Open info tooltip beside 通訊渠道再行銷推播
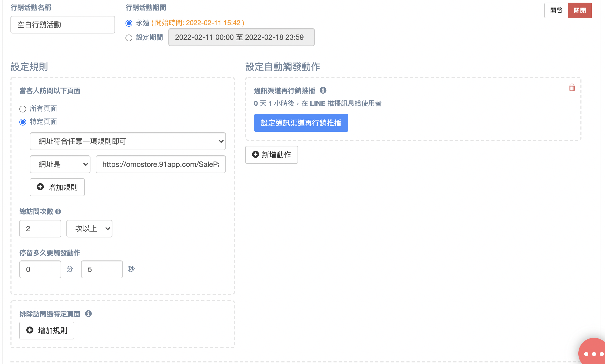Viewport: 605px width, 364px height. 323,90
